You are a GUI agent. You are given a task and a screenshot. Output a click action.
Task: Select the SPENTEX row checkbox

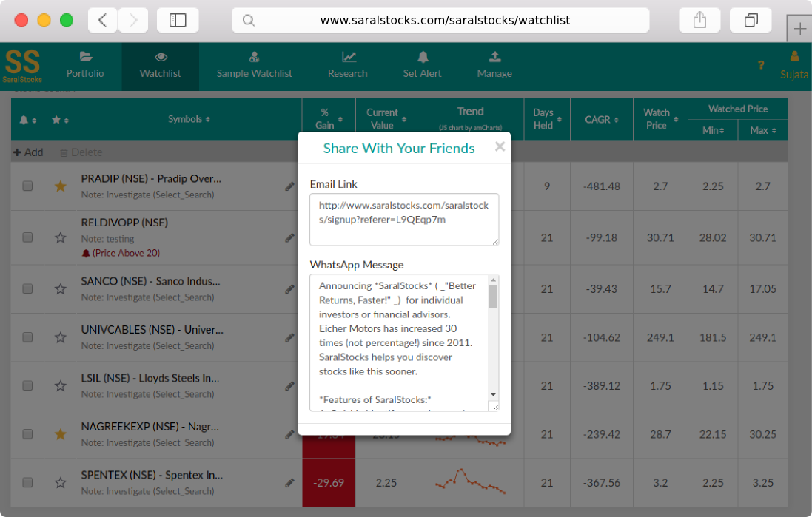click(x=27, y=482)
